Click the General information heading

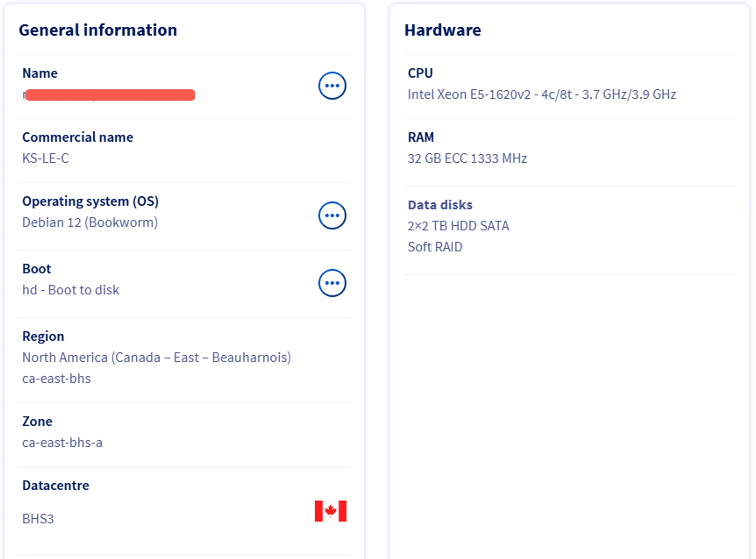(98, 30)
